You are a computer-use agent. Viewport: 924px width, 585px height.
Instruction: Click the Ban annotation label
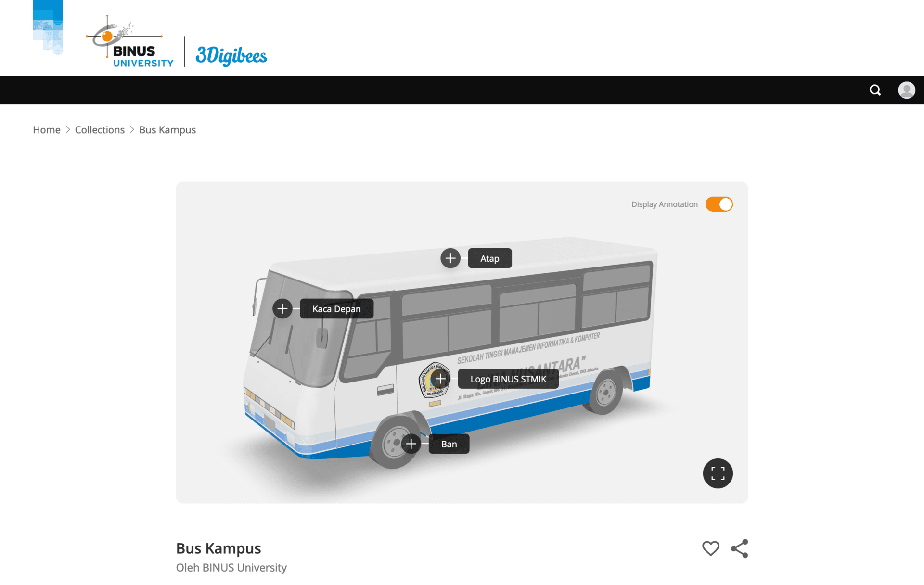(x=449, y=444)
